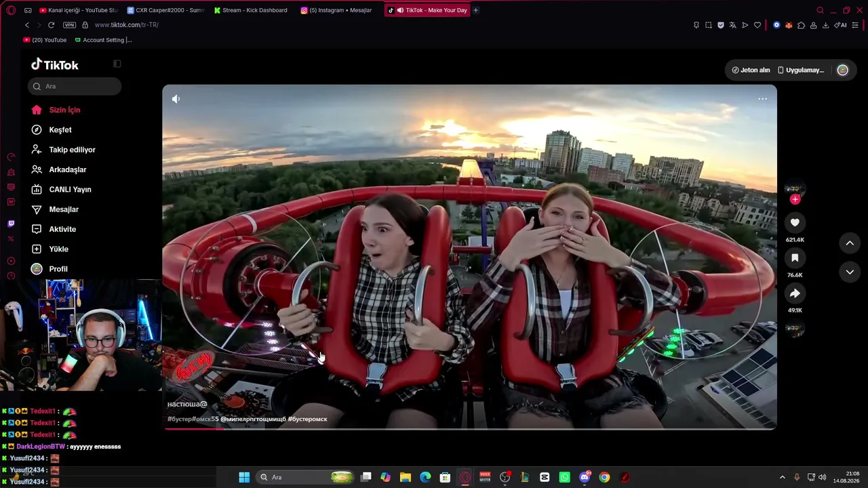Open the Easy Setup sliders icon
868x488 pixels.
(x=855, y=25)
